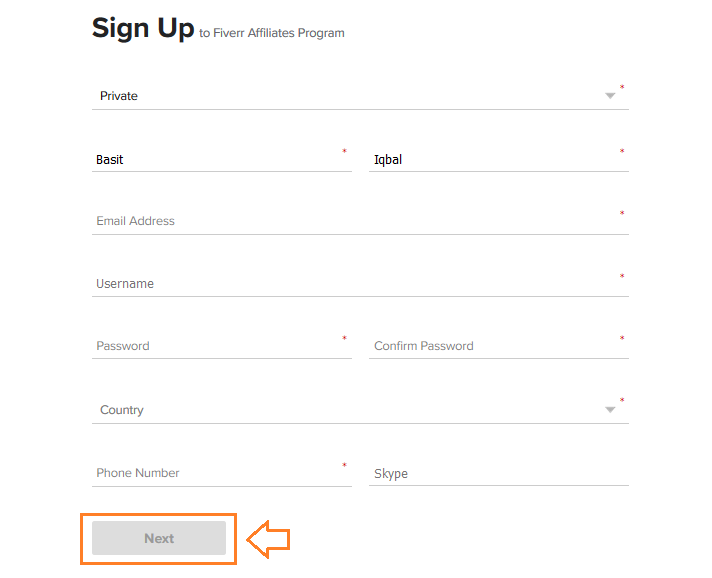
Task: Click into the Phone Number field
Action: click(x=222, y=473)
